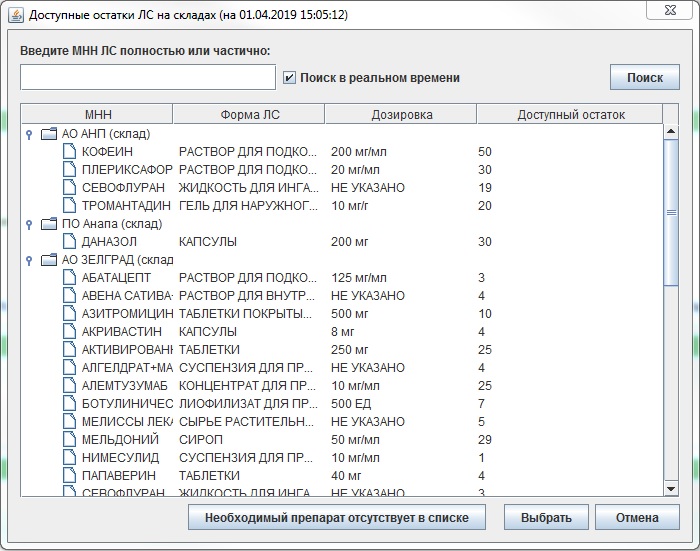
Task: Click the document icon next to МЕЛЬДОНИЙ
Action: [69, 440]
